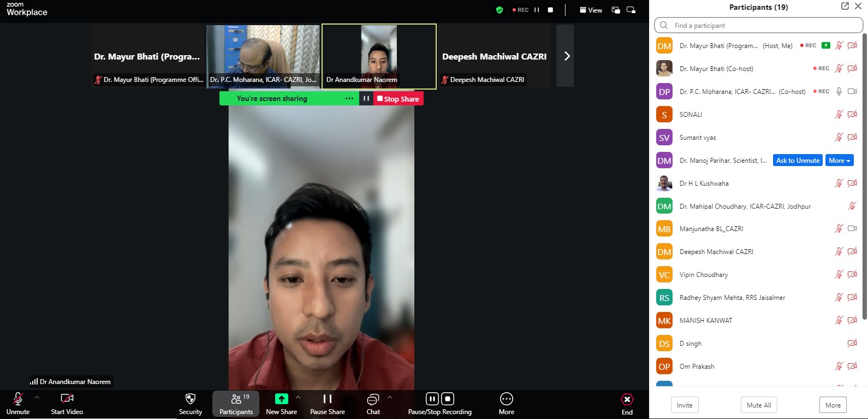Click Invite button
Image resolution: width=868 pixels, height=419 pixels.
click(685, 405)
